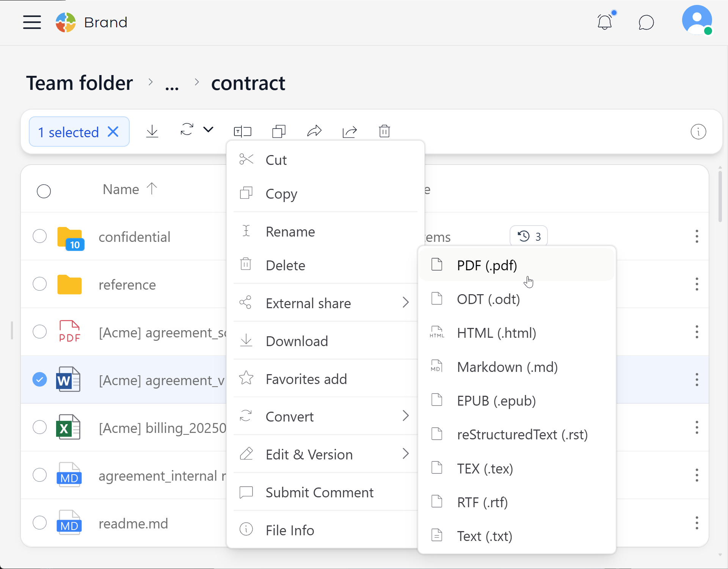Expand the convert dropdown arrow in toolbar
The width and height of the screenshot is (728, 569).
pyautogui.click(x=208, y=130)
